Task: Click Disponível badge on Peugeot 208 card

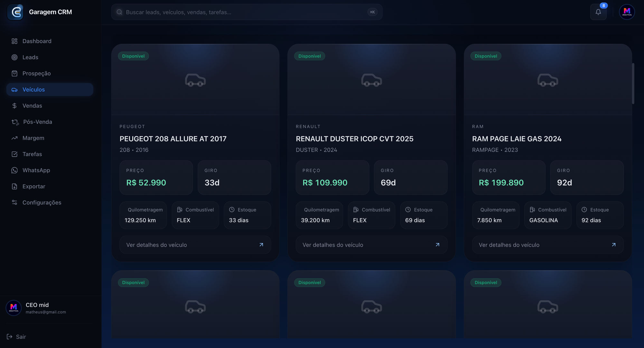Action: pos(133,56)
